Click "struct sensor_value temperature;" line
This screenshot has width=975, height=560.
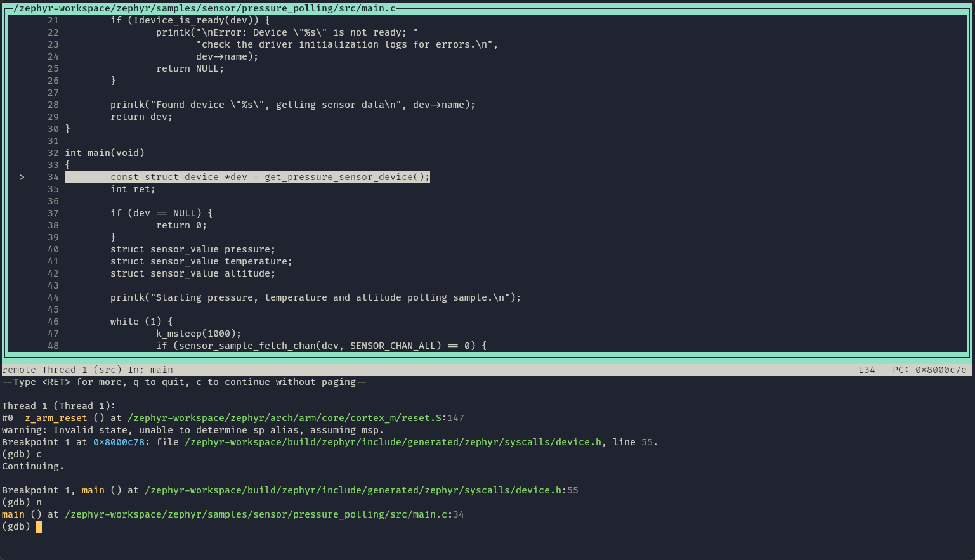coord(202,261)
